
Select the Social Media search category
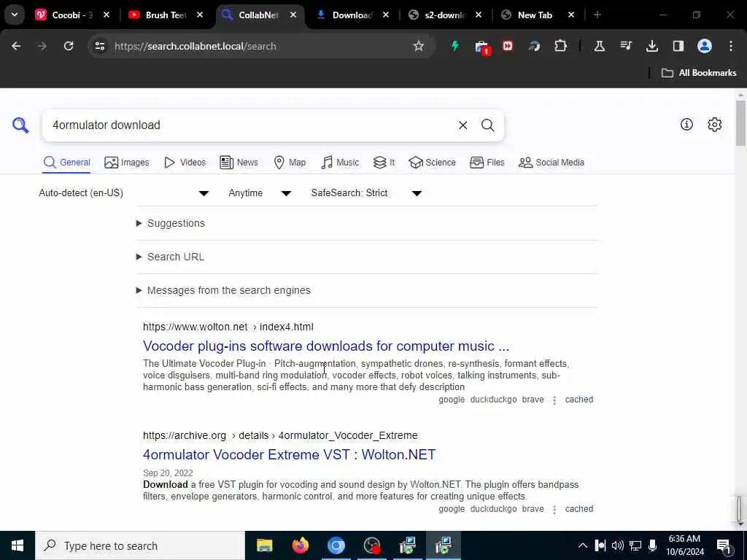tap(551, 163)
